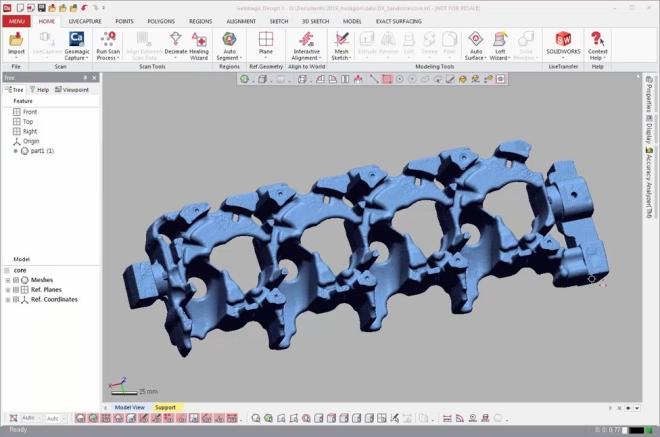
Task: Expand the Ref. Coordinates tree node
Action: (x=7, y=299)
